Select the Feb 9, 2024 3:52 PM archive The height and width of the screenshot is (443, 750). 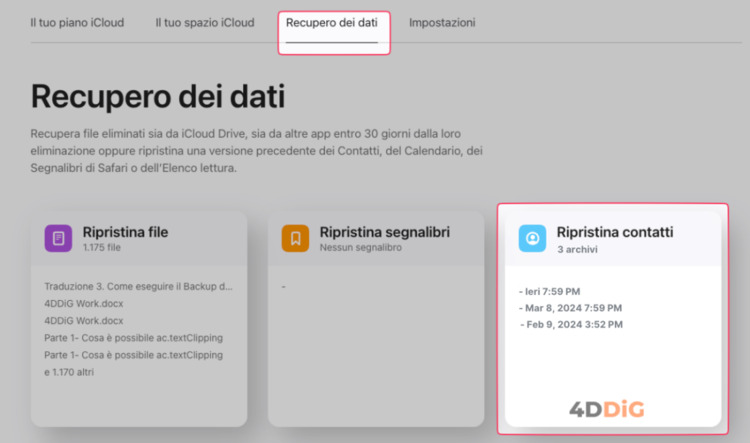point(572,324)
